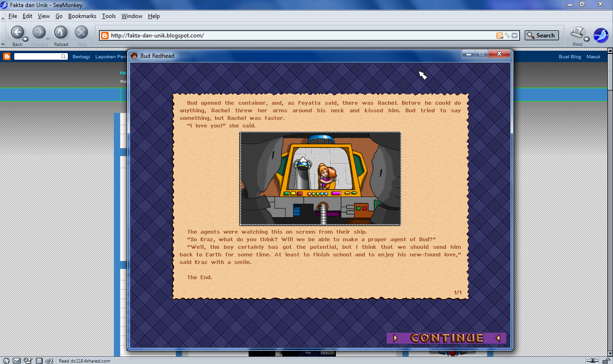Click the SeaMonkey throbber logo

tap(601, 36)
